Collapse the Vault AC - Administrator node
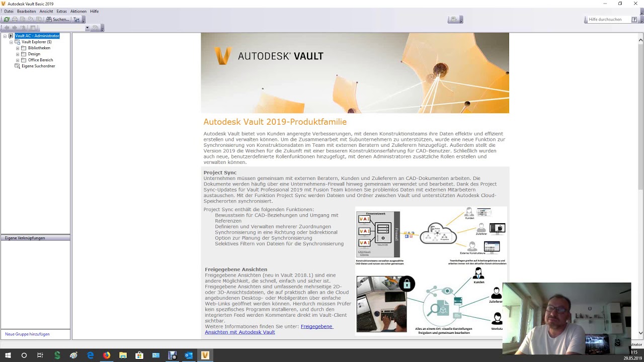The image size is (644, 362). (x=5, y=36)
